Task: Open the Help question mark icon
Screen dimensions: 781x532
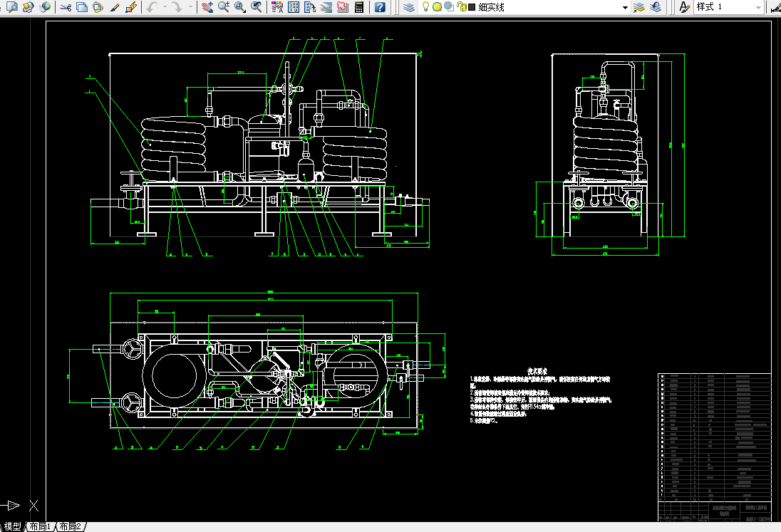Action: [x=380, y=7]
